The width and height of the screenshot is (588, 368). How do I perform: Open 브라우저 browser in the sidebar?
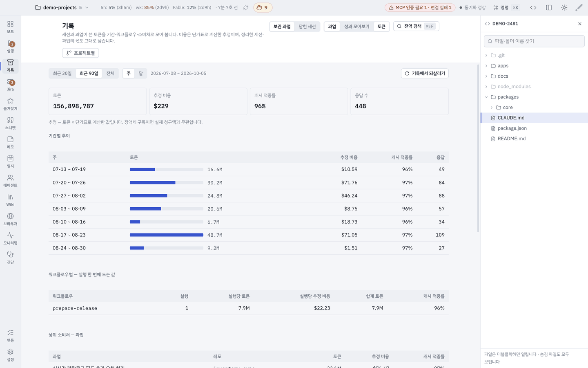[x=10, y=219]
